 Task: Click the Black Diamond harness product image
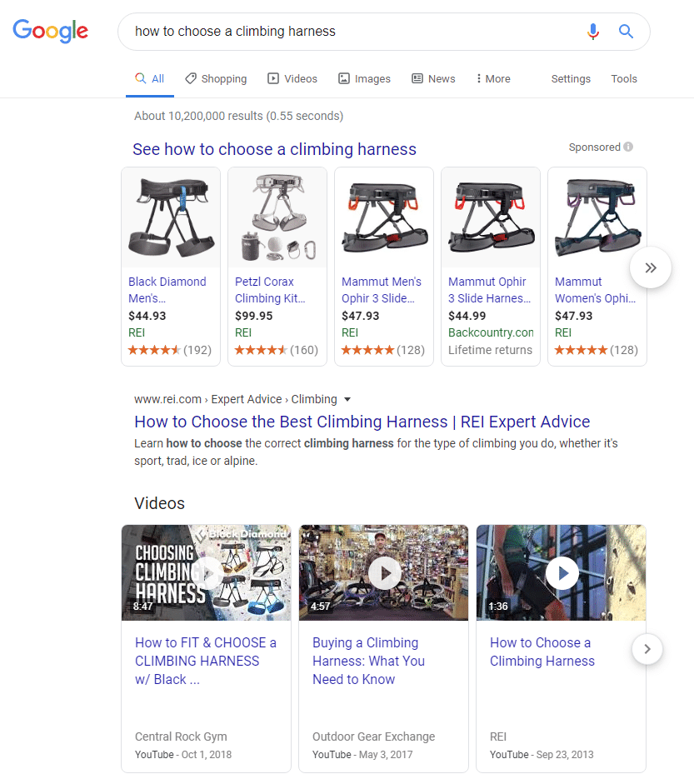click(x=171, y=217)
